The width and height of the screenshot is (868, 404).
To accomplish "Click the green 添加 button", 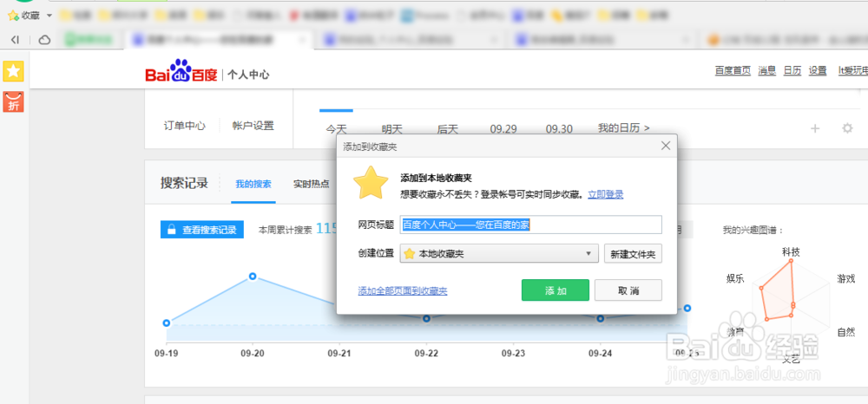I will coord(556,290).
